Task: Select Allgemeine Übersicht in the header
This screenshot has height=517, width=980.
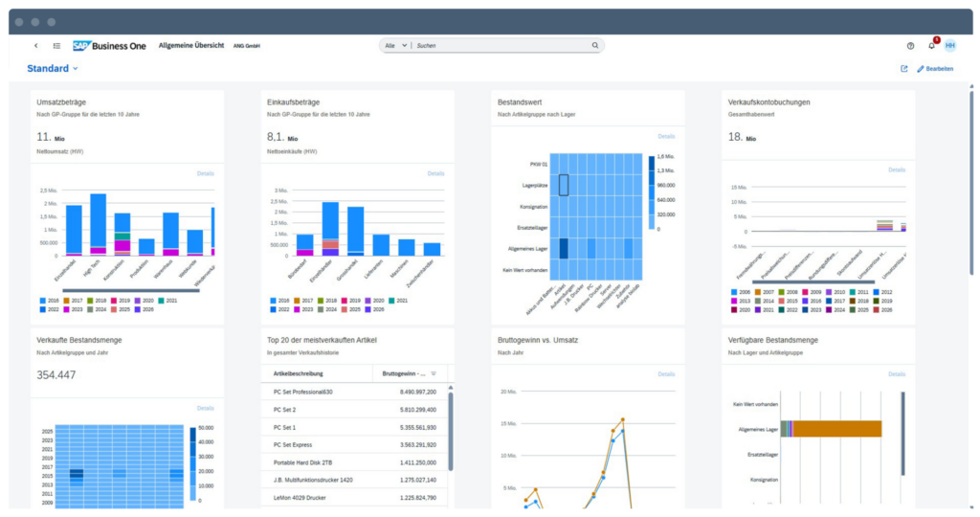Action: (x=191, y=46)
